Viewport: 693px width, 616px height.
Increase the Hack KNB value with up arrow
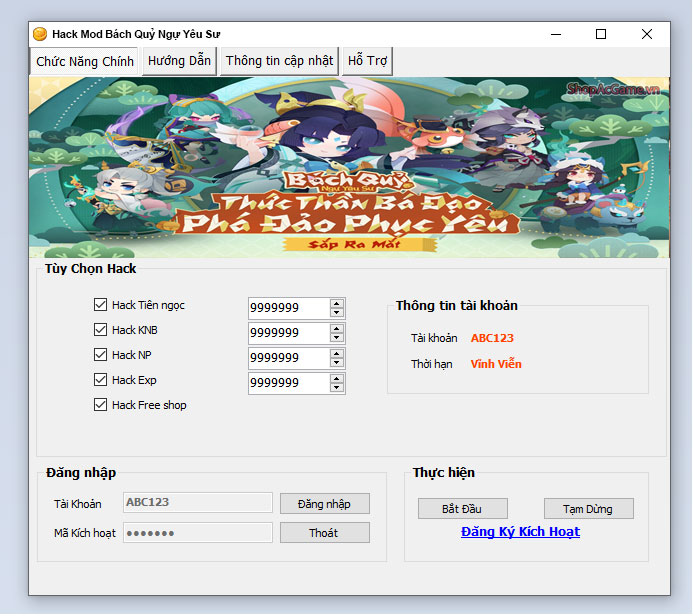point(337,328)
